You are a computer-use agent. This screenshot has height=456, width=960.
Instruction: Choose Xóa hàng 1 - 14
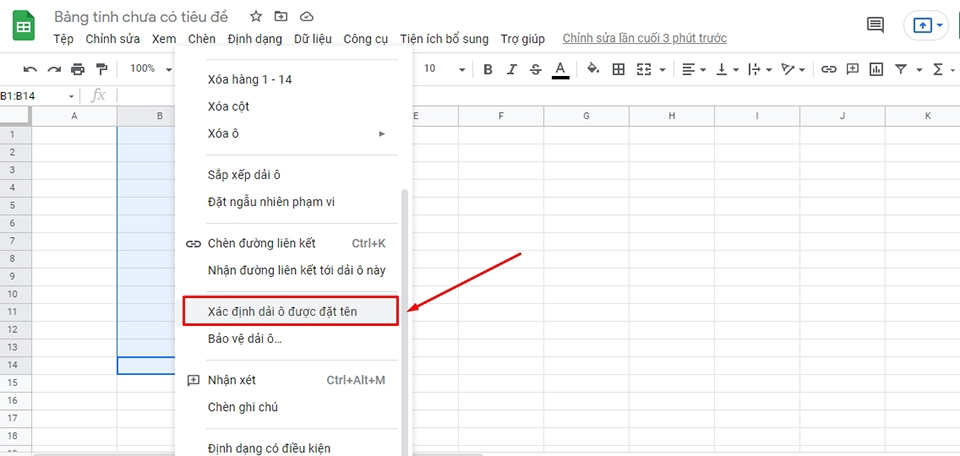(293, 80)
